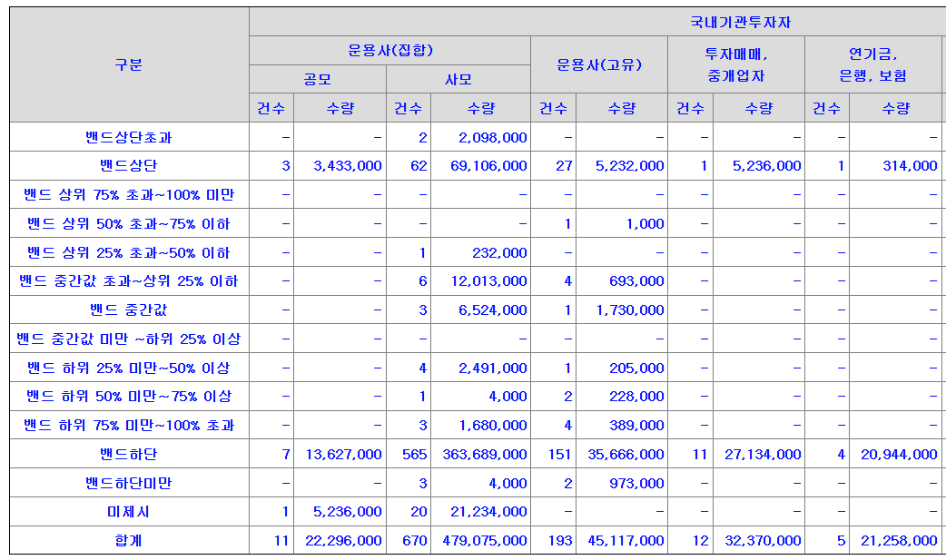Click the value 228,000
This screenshot has height=560, width=946.
point(636,397)
